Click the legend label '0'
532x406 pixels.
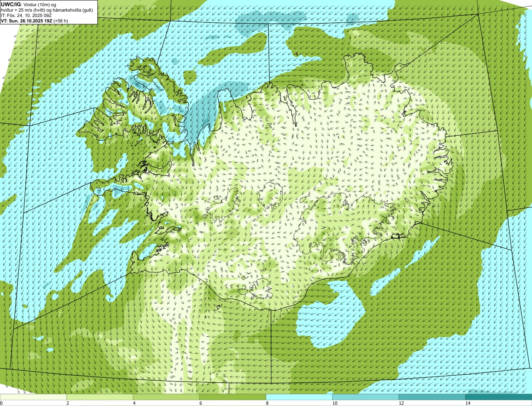pyautogui.click(x=2, y=403)
